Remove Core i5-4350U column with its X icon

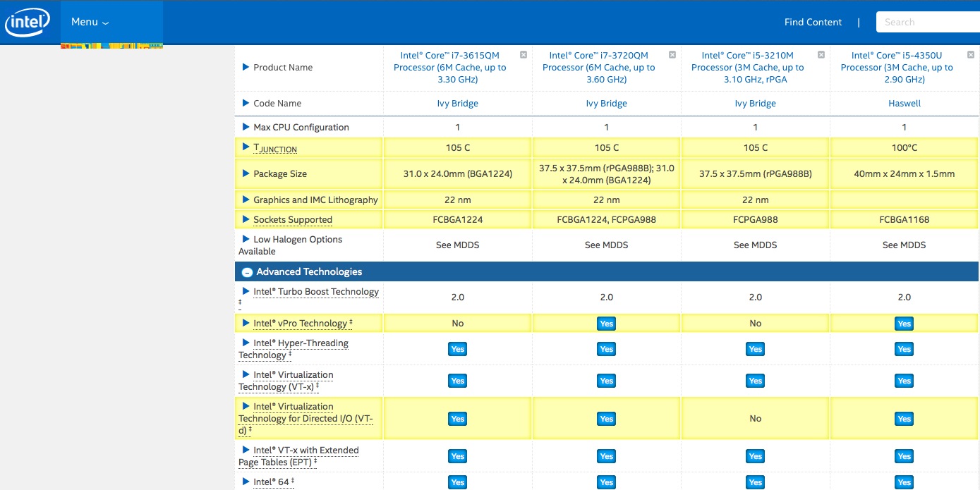(971, 54)
